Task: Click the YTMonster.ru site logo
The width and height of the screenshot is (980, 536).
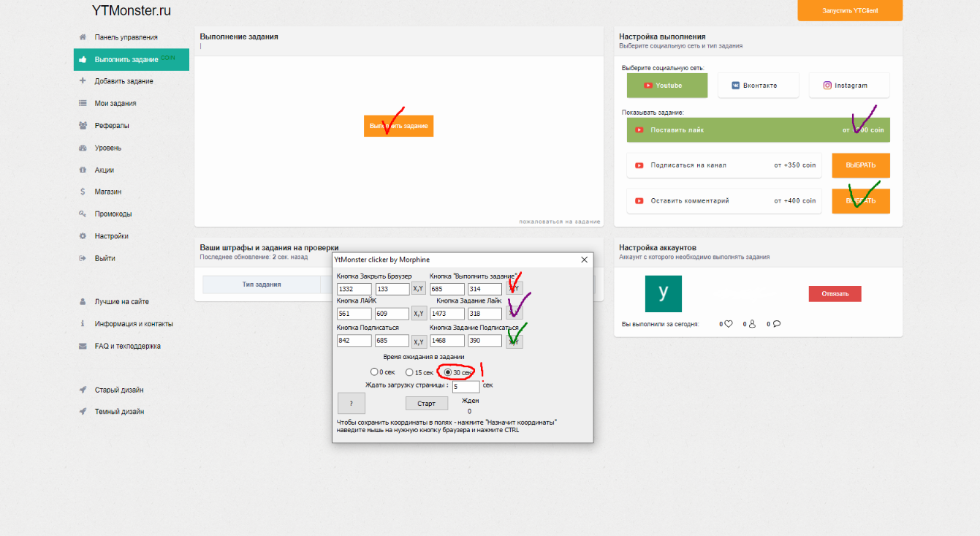Action: coord(132,11)
